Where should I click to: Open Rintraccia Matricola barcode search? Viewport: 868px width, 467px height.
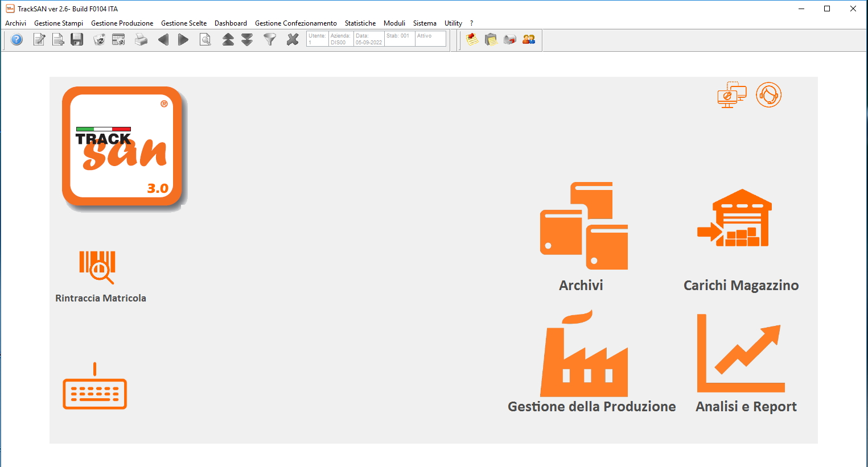pos(97,267)
